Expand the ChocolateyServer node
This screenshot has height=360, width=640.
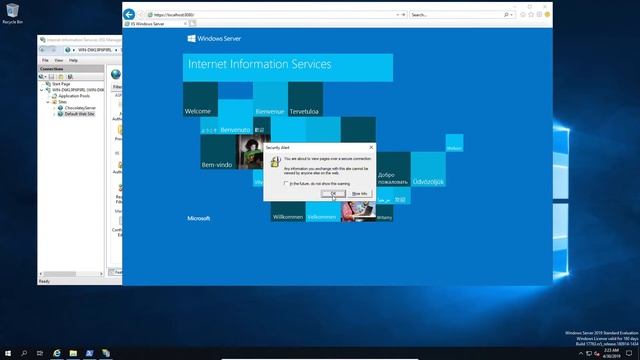[54, 108]
